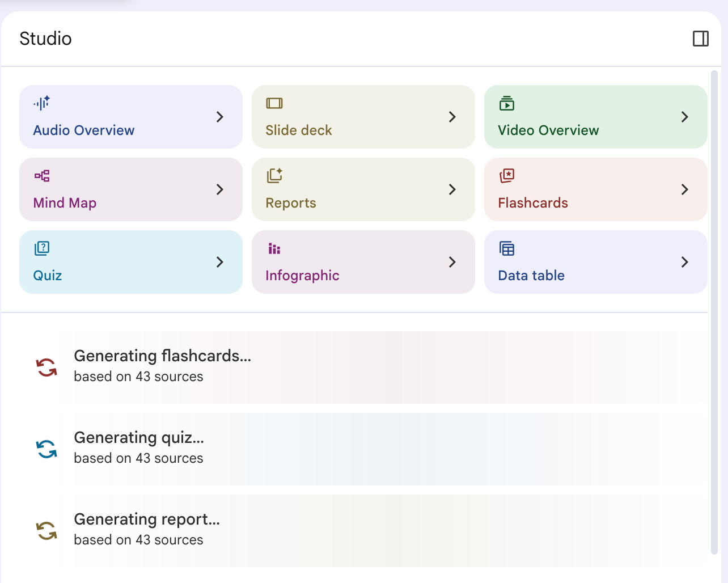Image resolution: width=728 pixels, height=583 pixels.
Task: Expand Slide deck options chevron
Action: [x=452, y=117]
